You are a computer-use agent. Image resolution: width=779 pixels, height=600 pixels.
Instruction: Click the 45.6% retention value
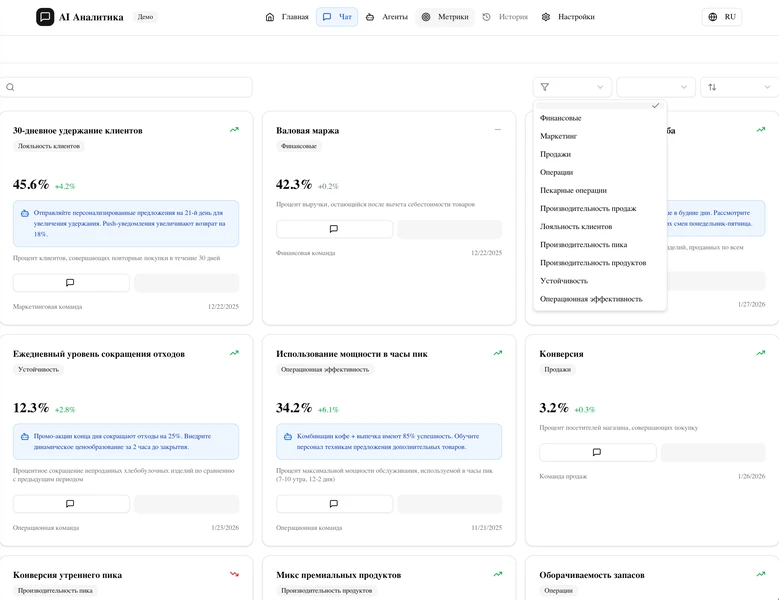[31, 185]
